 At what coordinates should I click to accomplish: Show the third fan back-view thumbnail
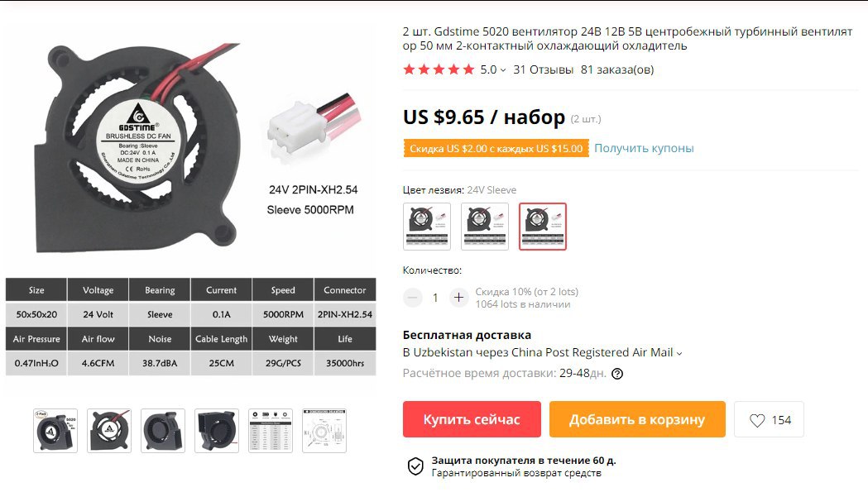(x=163, y=431)
